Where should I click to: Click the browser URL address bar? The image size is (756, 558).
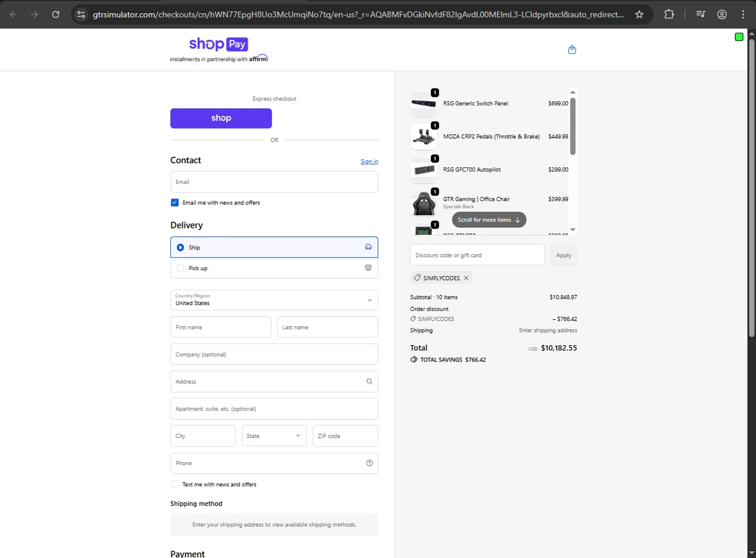[358, 15]
